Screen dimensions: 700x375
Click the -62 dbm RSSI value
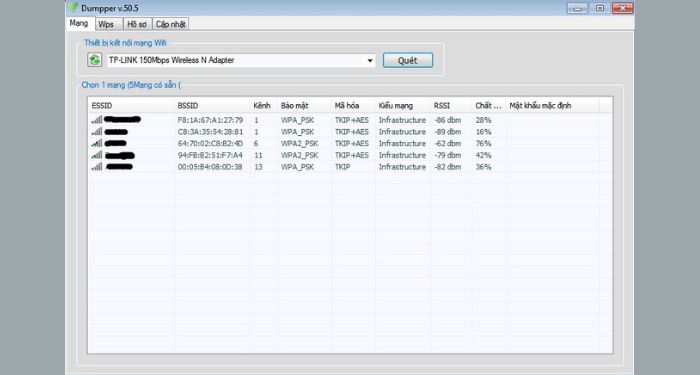pyautogui.click(x=447, y=143)
